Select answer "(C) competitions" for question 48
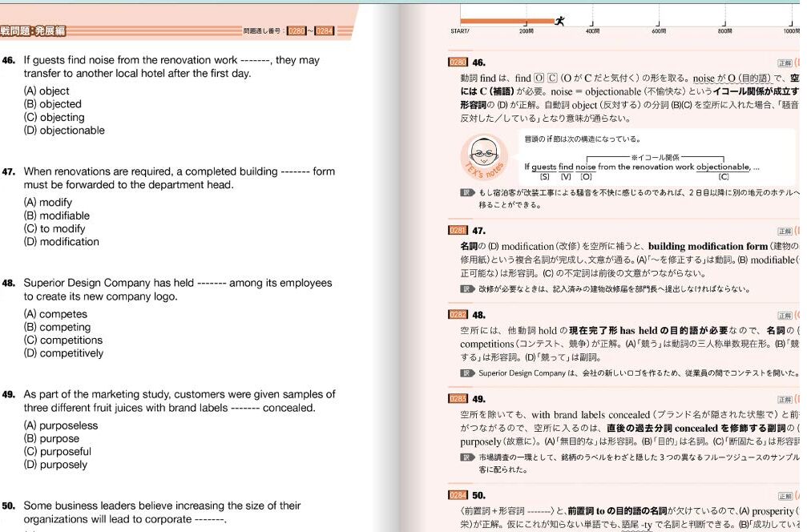807x532 pixels. pyautogui.click(x=63, y=340)
